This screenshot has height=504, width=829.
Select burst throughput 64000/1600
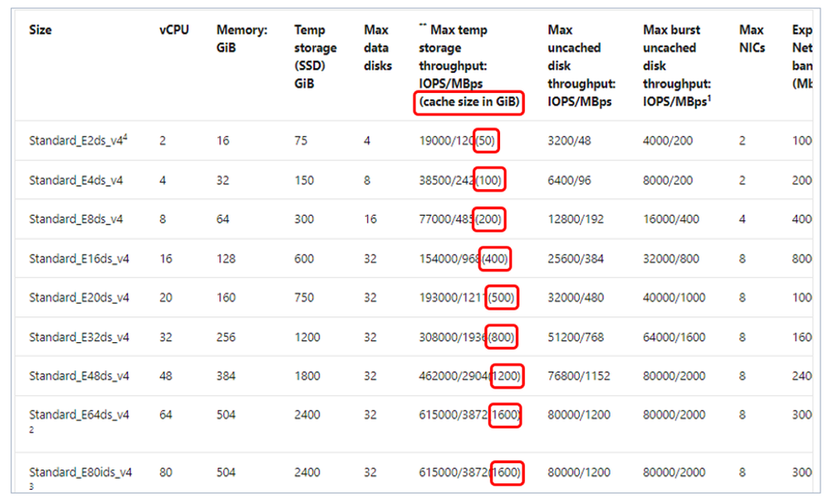pyautogui.click(x=674, y=338)
